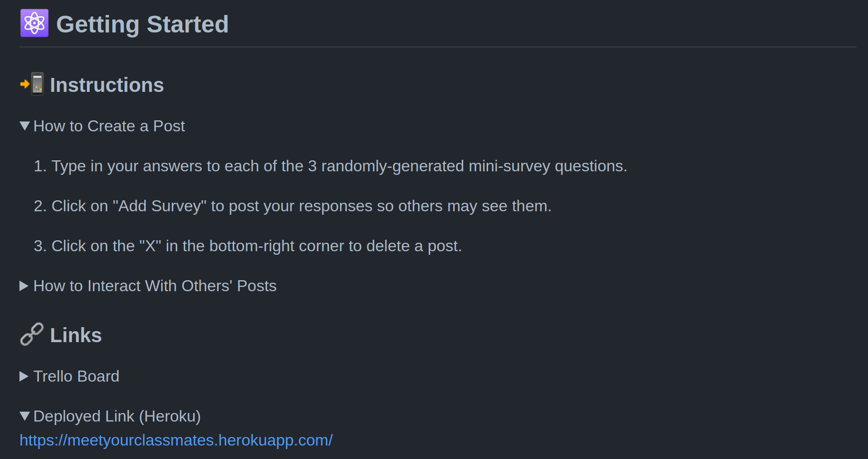Open the meetyourclassmates.herokuapp.com link
This screenshot has height=459, width=868.
tap(176, 440)
